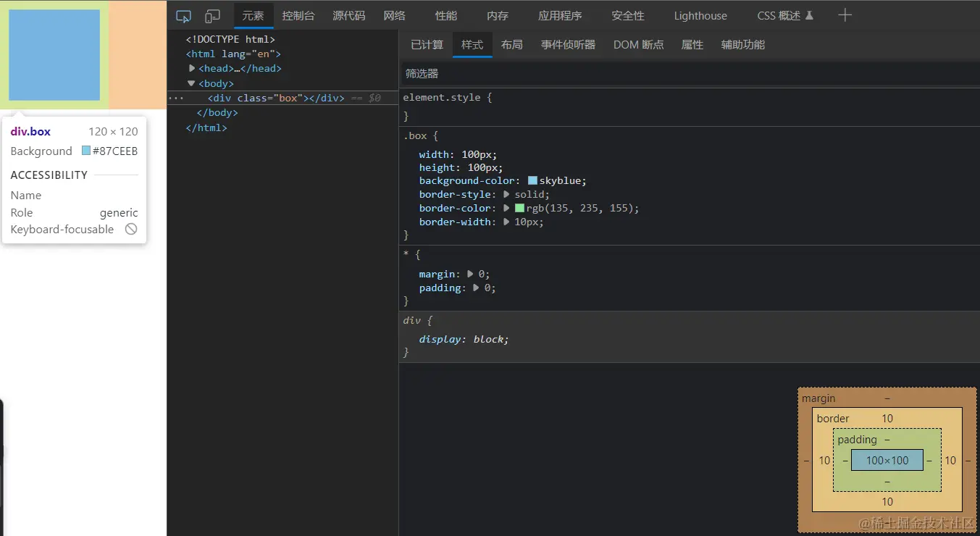Click the display: block declaration
Viewport: 980px width, 536px height.
464,339
